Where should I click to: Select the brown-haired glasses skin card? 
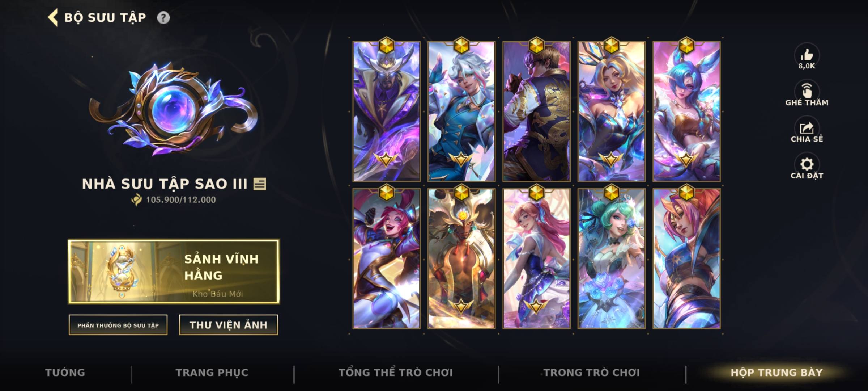(536, 111)
